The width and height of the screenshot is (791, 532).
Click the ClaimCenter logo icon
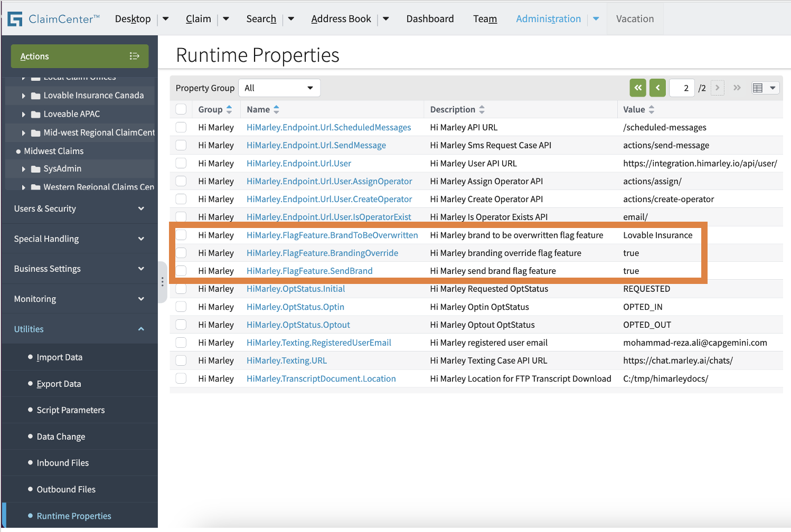[15, 19]
